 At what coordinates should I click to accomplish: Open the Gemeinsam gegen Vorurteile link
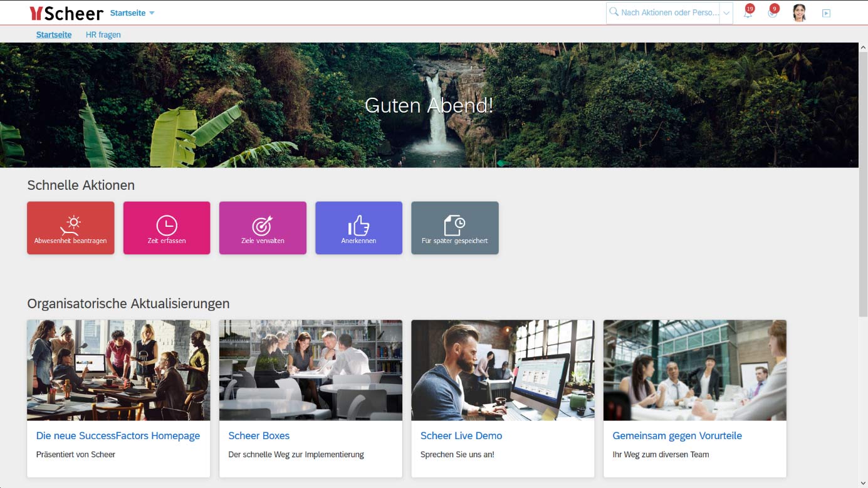pos(677,435)
